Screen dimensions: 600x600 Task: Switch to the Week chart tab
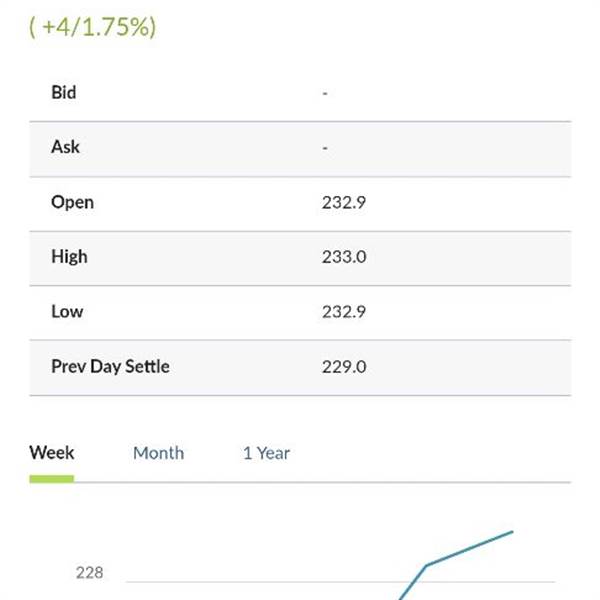52,453
